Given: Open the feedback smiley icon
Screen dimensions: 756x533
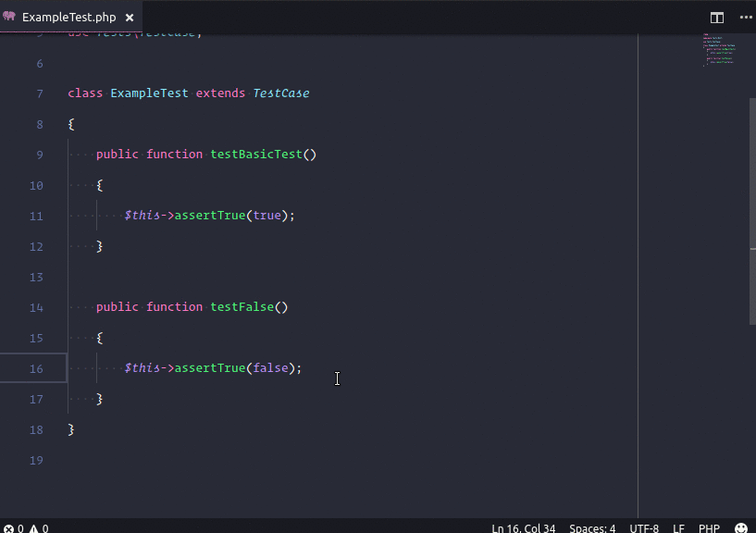Looking at the screenshot, I should point(741,528).
